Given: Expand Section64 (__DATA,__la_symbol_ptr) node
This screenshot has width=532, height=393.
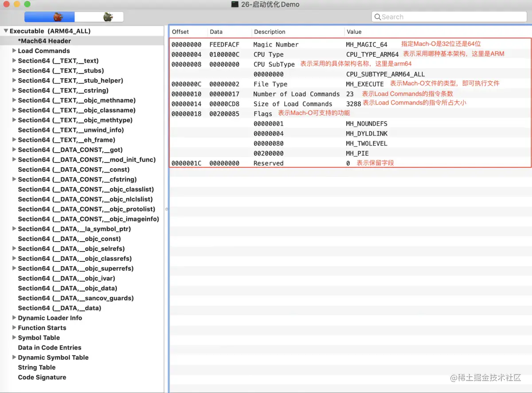Looking at the screenshot, I should (14, 229).
